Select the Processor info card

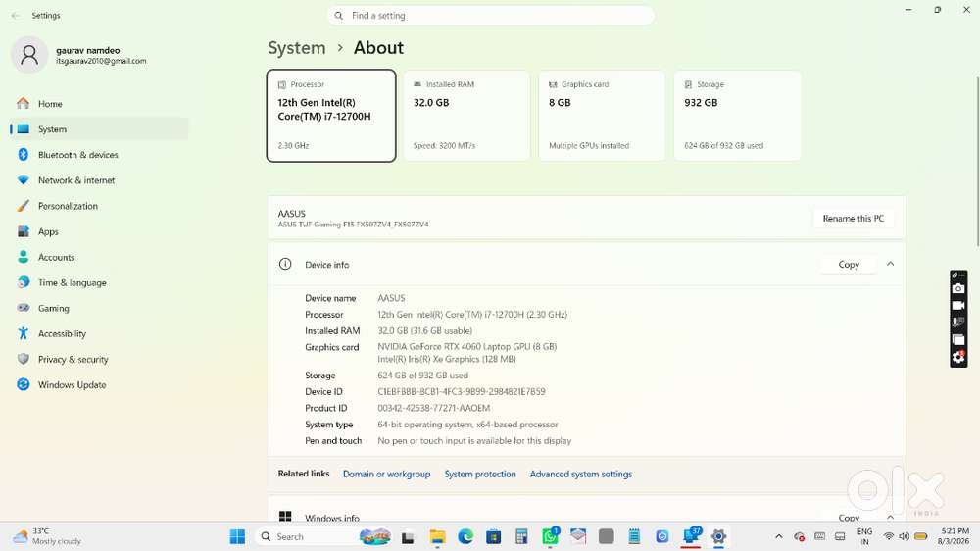tap(331, 116)
